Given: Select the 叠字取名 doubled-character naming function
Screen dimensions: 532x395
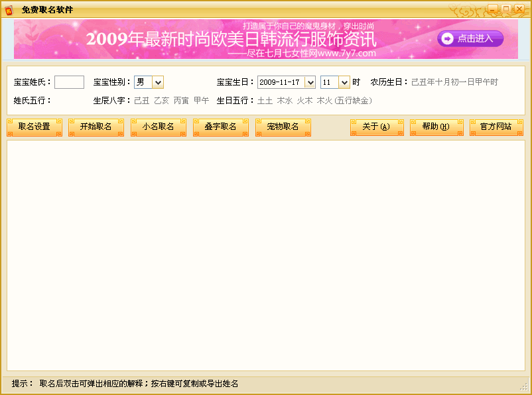Looking at the screenshot, I should (220, 127).
